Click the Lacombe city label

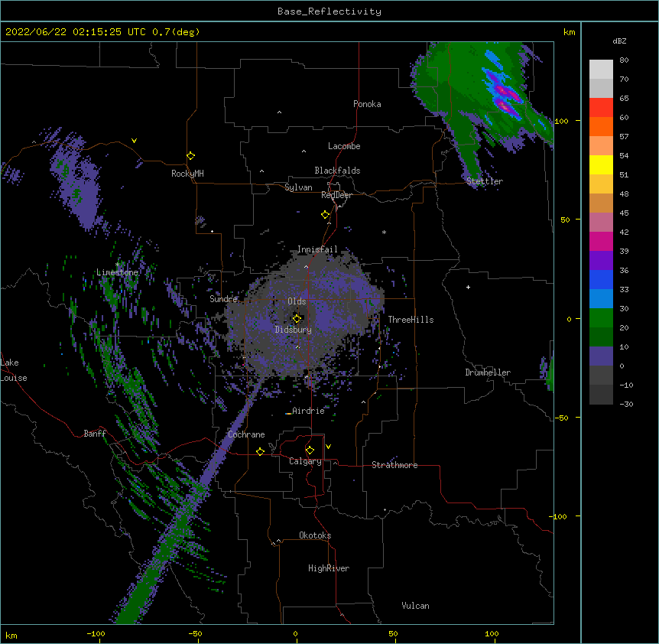pos(344,146)
